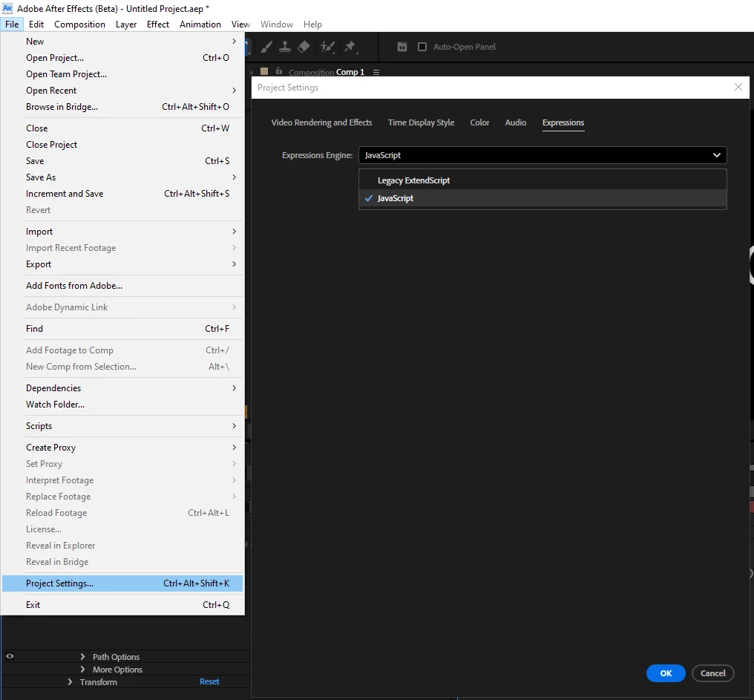Choose Browse in Bridge...
The image size is (754, 700).
click(x=122, y=107)
